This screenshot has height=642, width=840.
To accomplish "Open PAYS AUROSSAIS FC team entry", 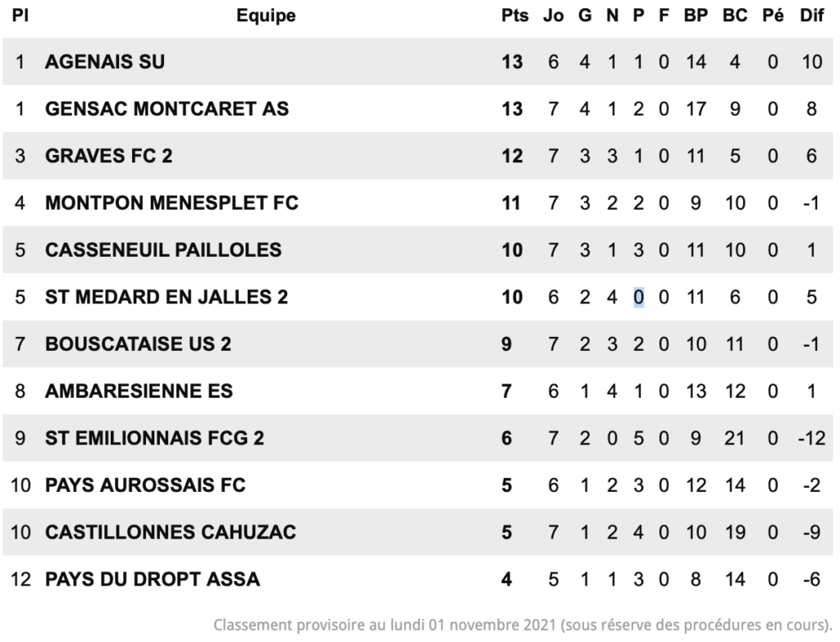I will 145,485.
